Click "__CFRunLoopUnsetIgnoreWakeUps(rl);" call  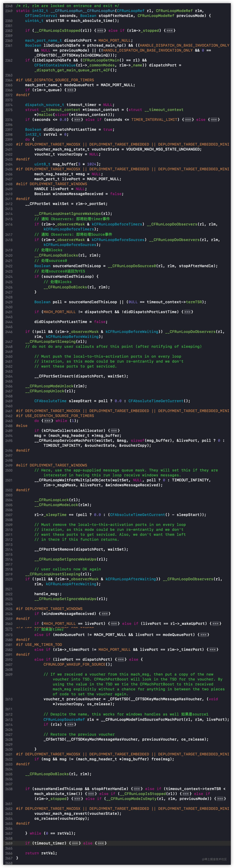coord(73,214)
